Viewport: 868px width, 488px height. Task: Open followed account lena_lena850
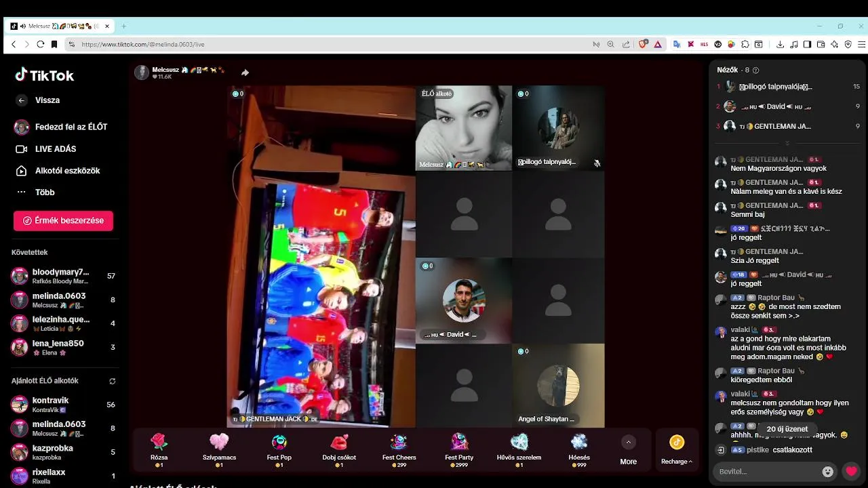tap(63, 347)
